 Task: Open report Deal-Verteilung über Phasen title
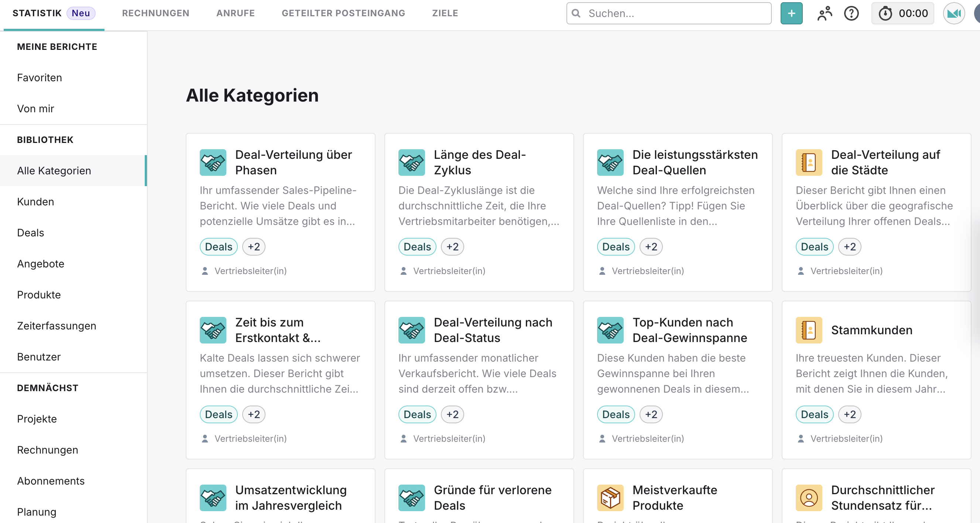293,163
